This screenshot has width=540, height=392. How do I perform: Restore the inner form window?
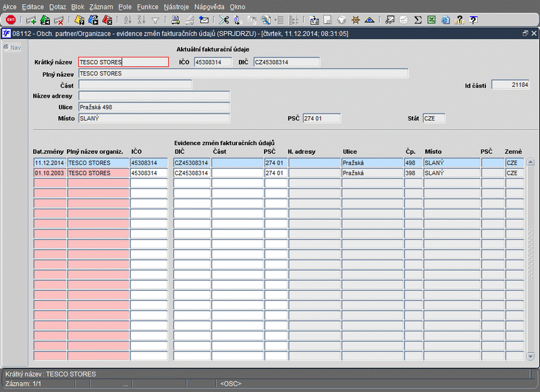(x=525, y=33)
